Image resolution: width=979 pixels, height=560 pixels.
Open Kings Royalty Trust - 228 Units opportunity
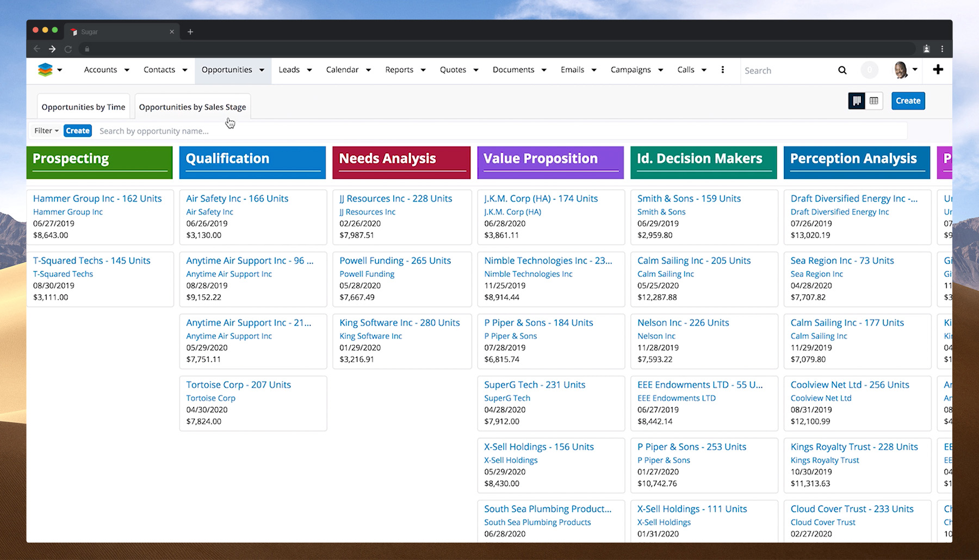pyautogui.click(x=854, y=446)
